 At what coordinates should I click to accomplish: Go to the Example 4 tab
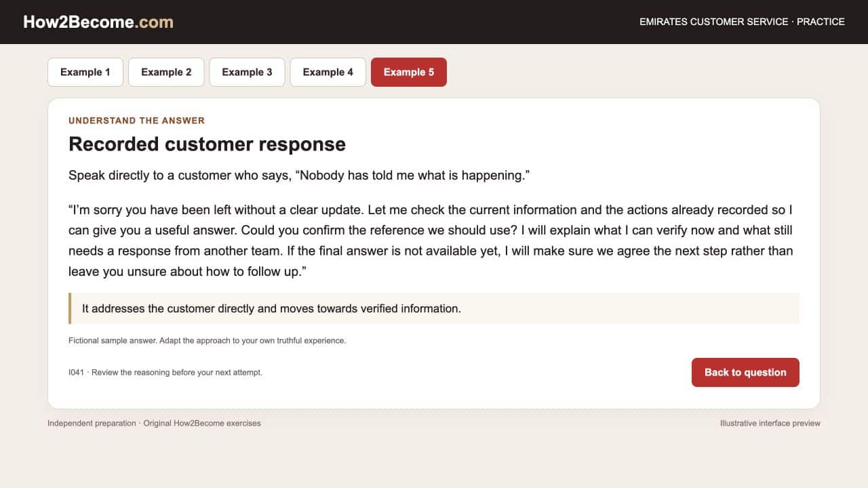[328, 72]
